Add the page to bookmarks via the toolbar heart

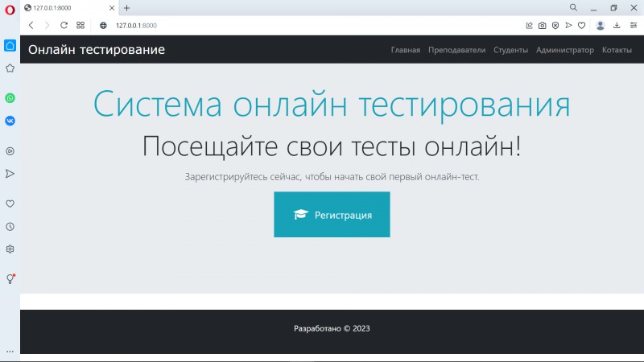581,26
